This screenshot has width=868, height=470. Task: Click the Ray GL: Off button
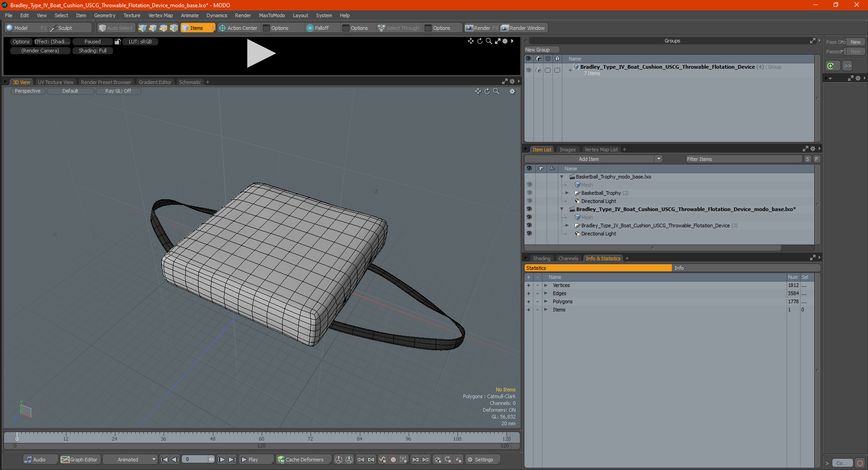tap(118, 91)
